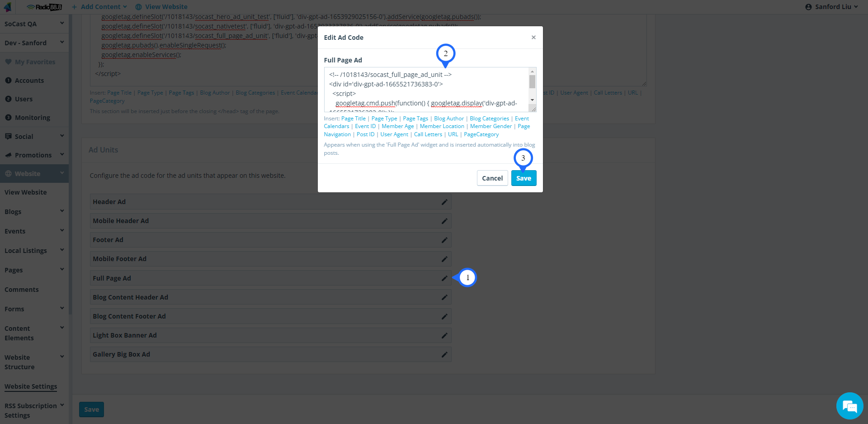
Task: Click the edit pencil for Mobile Footer Ad
Action: [444, 259]
